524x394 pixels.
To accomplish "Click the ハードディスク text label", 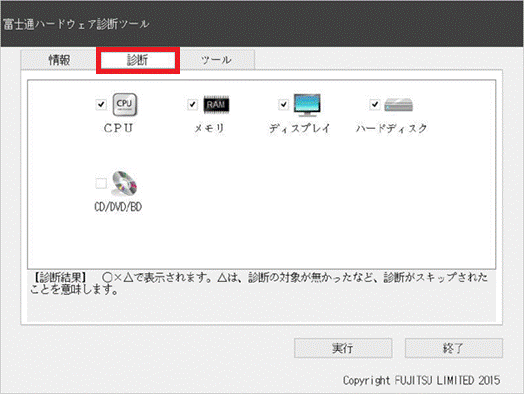I will pos(391,128).
